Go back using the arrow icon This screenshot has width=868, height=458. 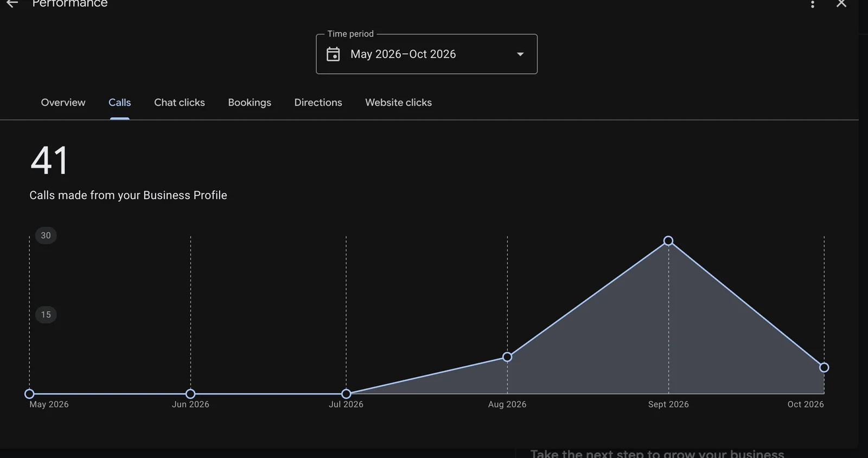[12, 3]
